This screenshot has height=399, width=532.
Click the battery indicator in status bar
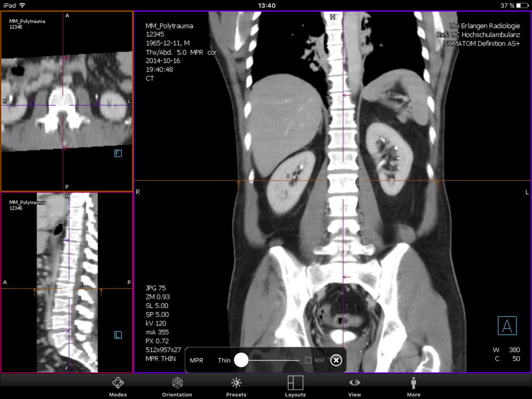[x=522, y=5]
